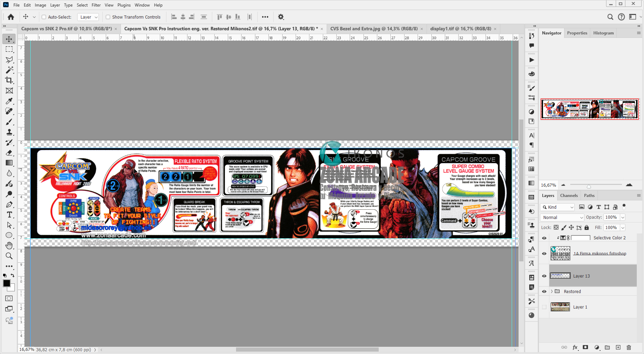Click the Home button in options bar

click(11, 17)
